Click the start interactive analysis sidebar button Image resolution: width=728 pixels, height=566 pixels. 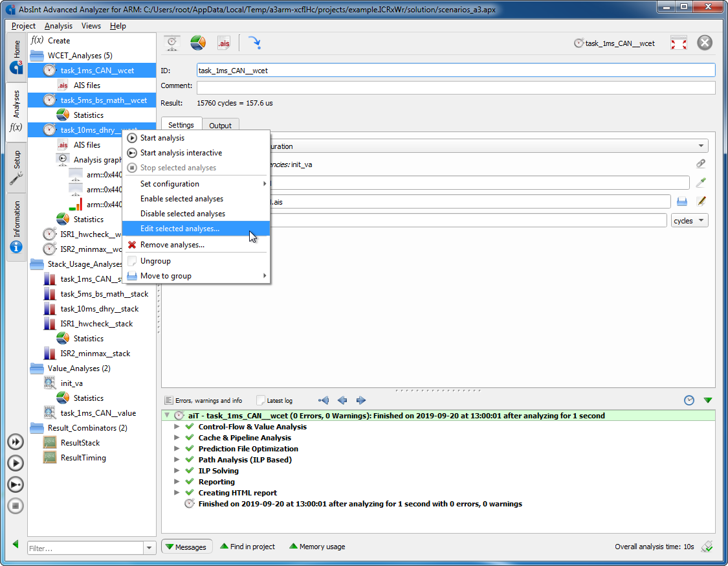pos(16,484)
